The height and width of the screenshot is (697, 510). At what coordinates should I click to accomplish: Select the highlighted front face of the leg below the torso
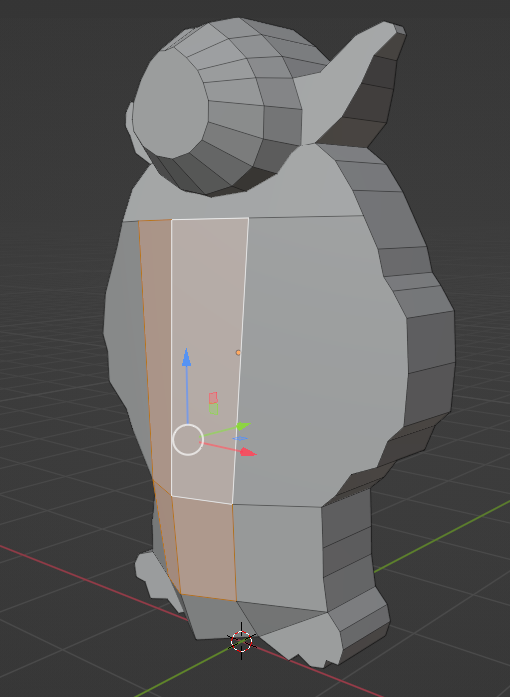coord(205,549)
